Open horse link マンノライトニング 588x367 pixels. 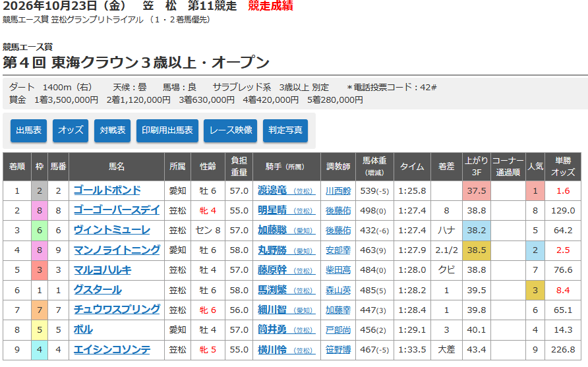pos(117,250)
